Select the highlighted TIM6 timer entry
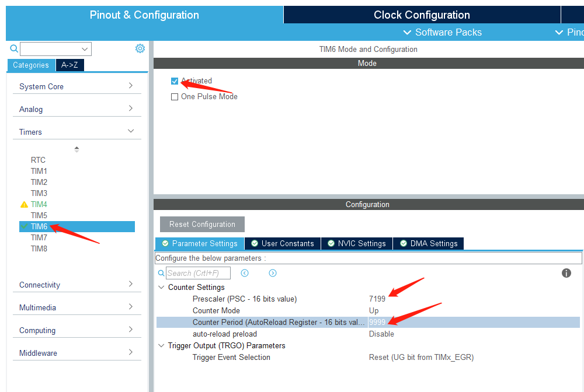584x392 pixels. point(77,226)
